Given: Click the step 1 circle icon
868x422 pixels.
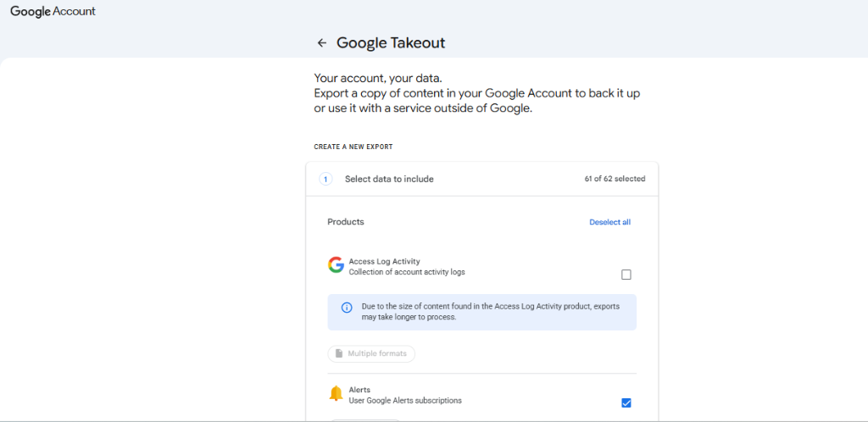Looking at the screenshot, I should pos(325,179).
